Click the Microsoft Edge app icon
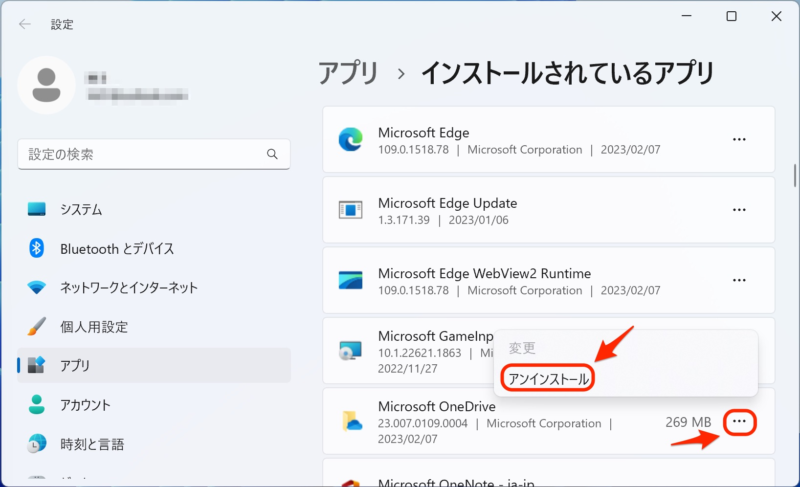Image resolution: width=800 pixels, height=487 pixels. pyautogui.click(x=351, y=139)
